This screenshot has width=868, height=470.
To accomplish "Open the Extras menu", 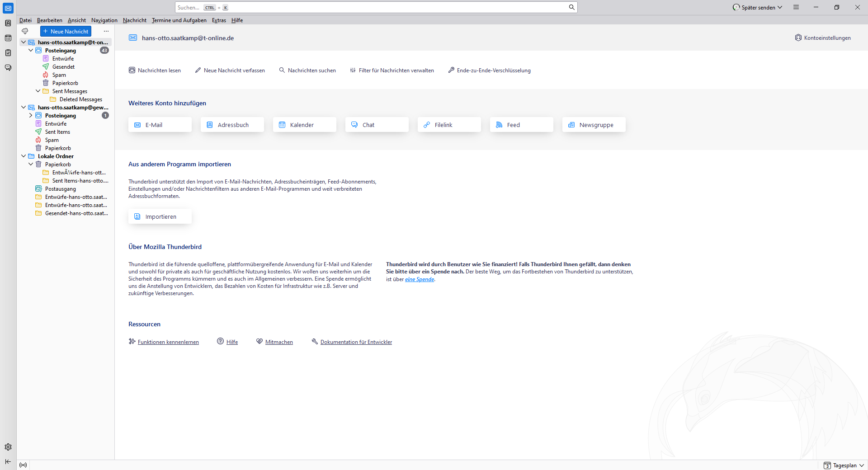I will (x=219, y=20).
